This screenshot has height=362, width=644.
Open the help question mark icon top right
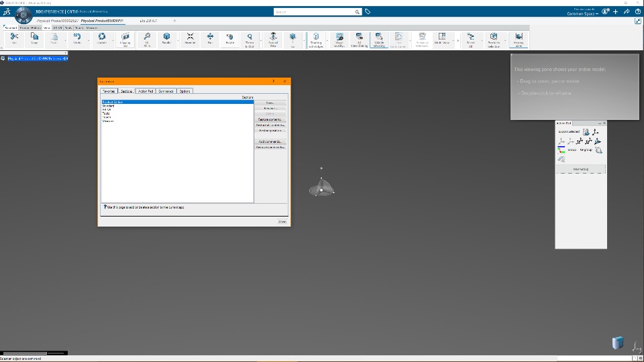pos(638,12)
